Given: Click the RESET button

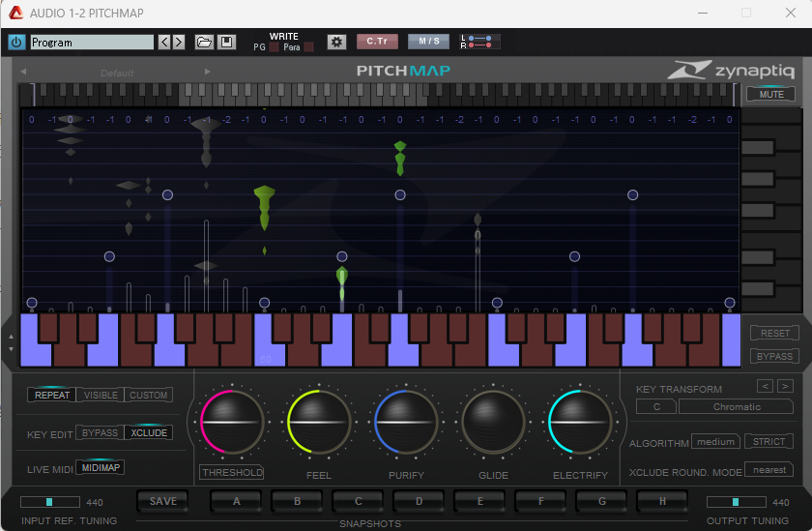Looking at the screenshot, I should click(774, 333).
